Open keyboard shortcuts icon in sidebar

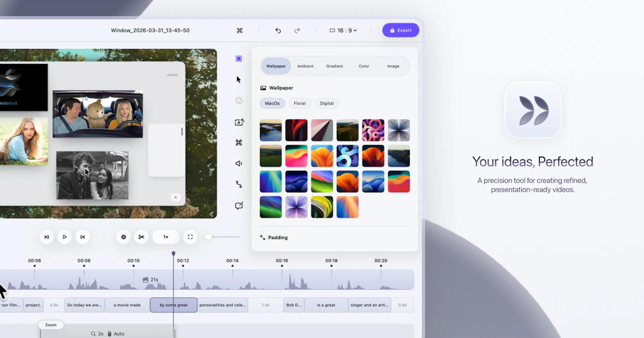click(239, 142)
